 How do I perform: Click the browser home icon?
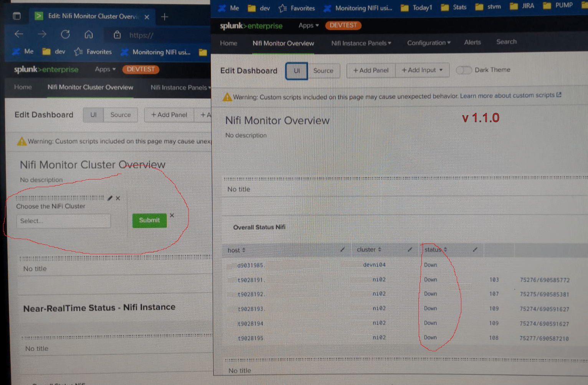point(89,34)
